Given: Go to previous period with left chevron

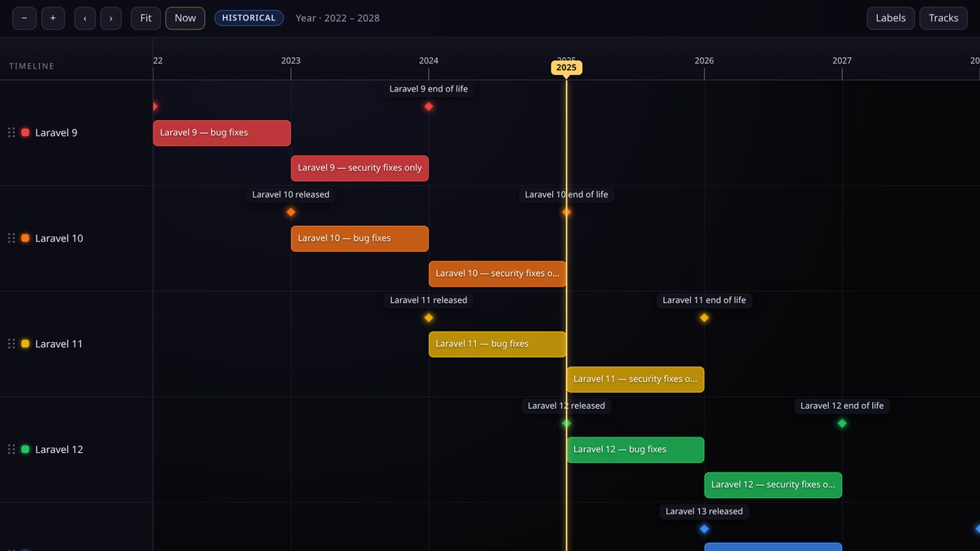Looking at the screenshot, I should (85, 18).
